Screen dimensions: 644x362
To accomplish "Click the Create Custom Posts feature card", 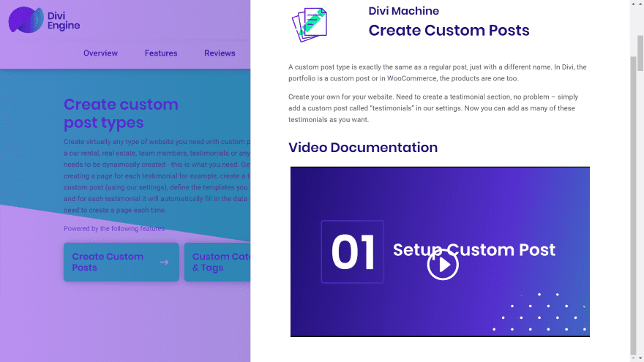I will (121, 262).
